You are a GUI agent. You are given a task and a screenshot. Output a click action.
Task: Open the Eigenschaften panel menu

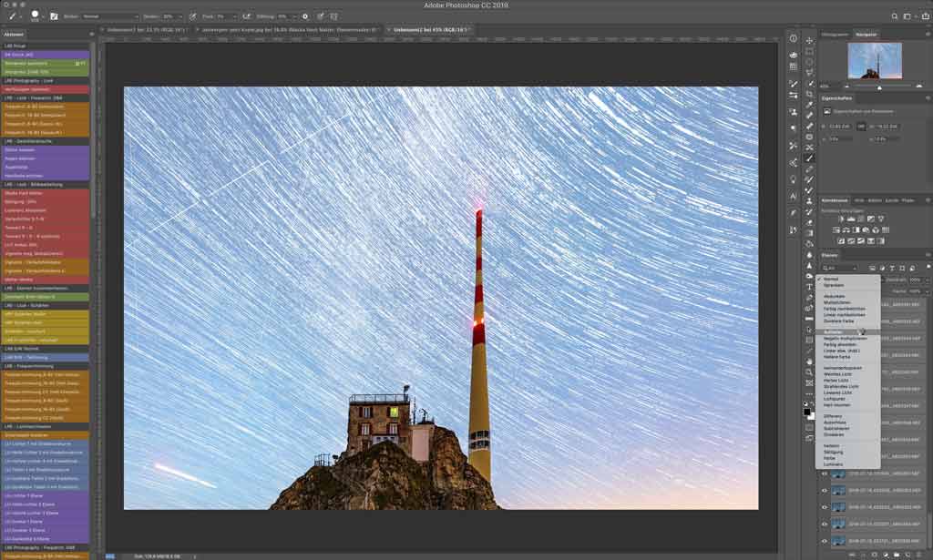928,98
